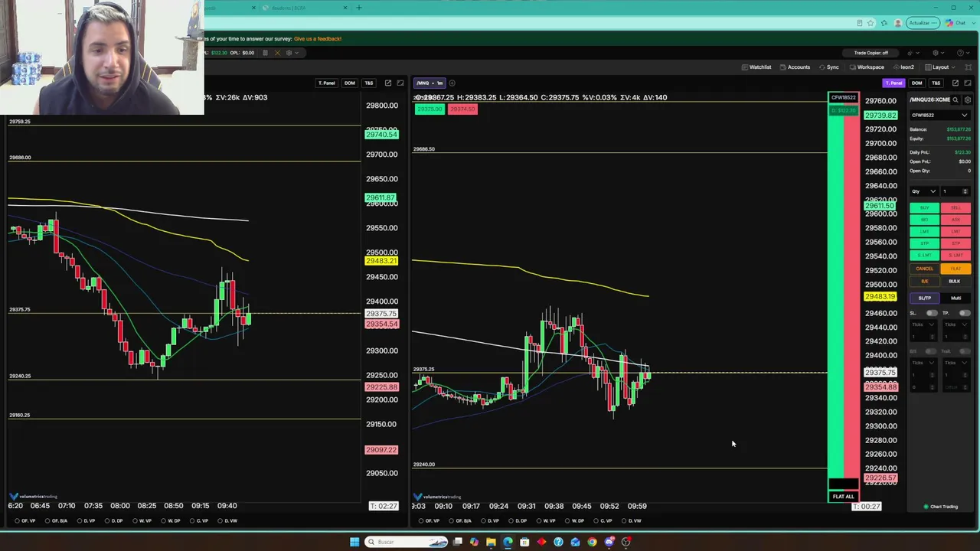Toggle the SL switch on
Viewport: 980px width, 551px height.
(932, 313)
